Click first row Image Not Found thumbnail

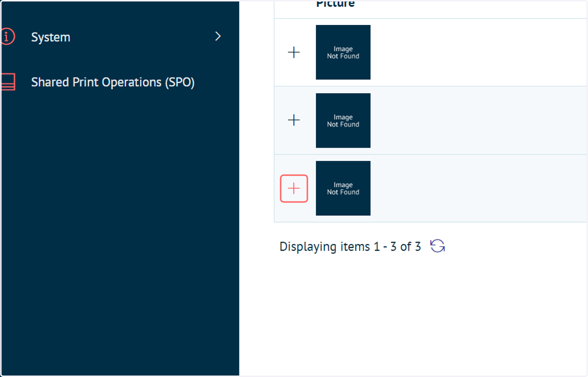coord(343,52)
